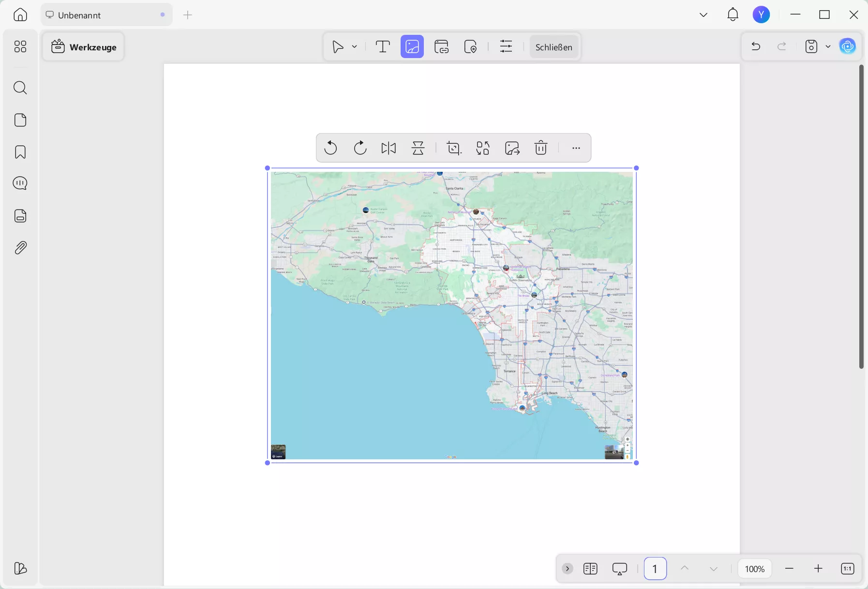Click the 100% zoom level field

click(755, 569)
